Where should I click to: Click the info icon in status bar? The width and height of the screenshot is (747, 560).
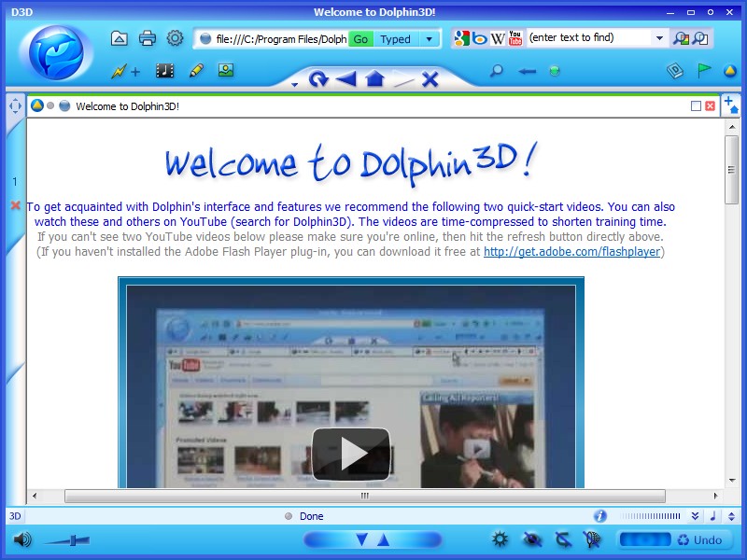pos(599,516)
